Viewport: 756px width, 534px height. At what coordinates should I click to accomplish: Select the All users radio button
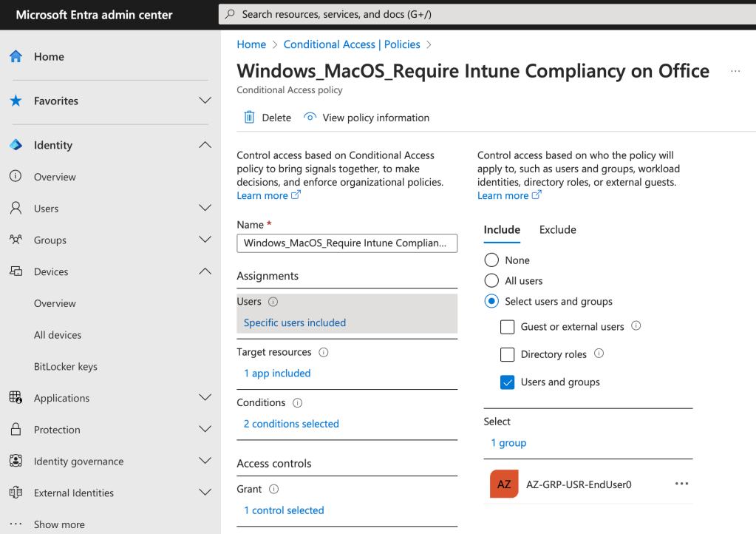pos(491,281)
